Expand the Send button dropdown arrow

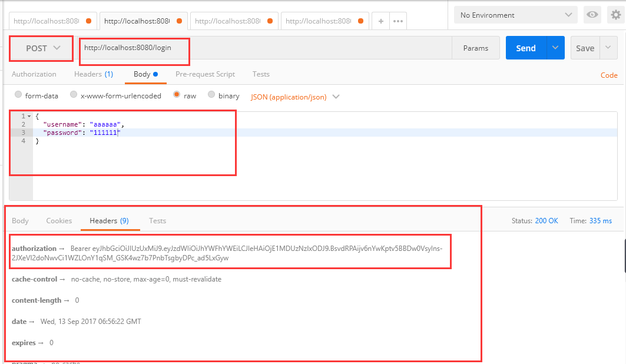[x=555, y=48]
